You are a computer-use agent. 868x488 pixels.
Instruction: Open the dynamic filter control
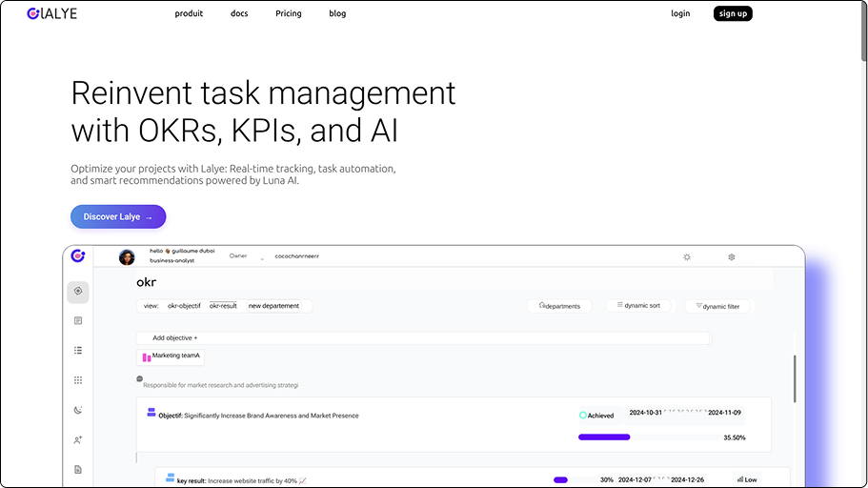(x=717, y=306)
